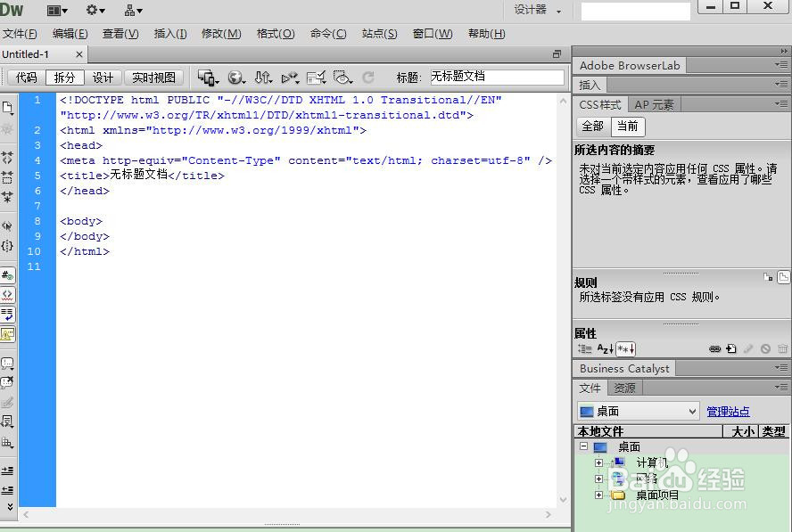Restore the Untitled-1 document window icon
The image size is (792, 532).
pyautogui.click(x=557, y=54)
